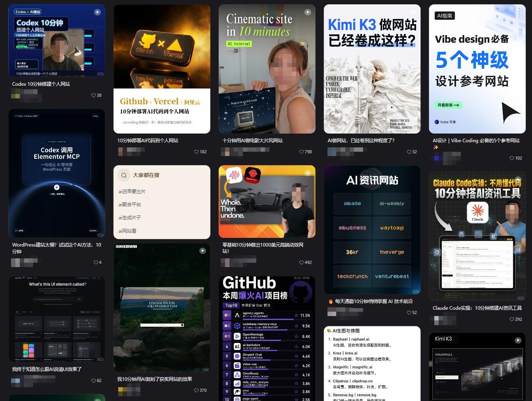Open the 'What's this UI element called?' cover

tap(57, 319)
